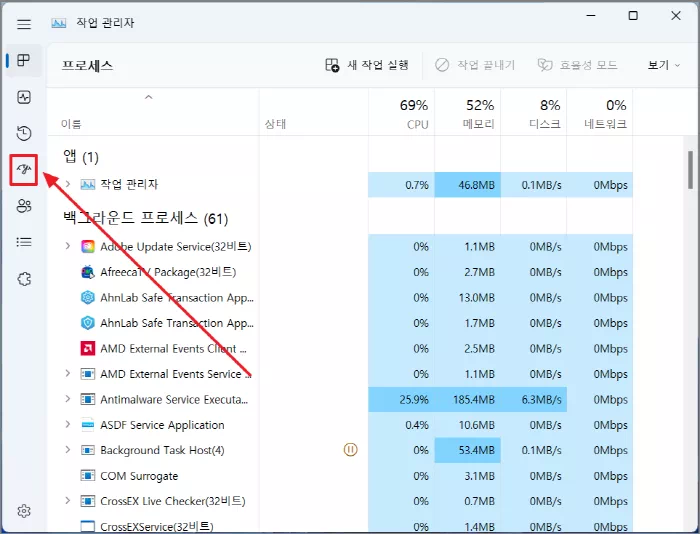The image size is (700, 534).
Task: Expand Background Task Host(4) row
Action: [68, 449]
